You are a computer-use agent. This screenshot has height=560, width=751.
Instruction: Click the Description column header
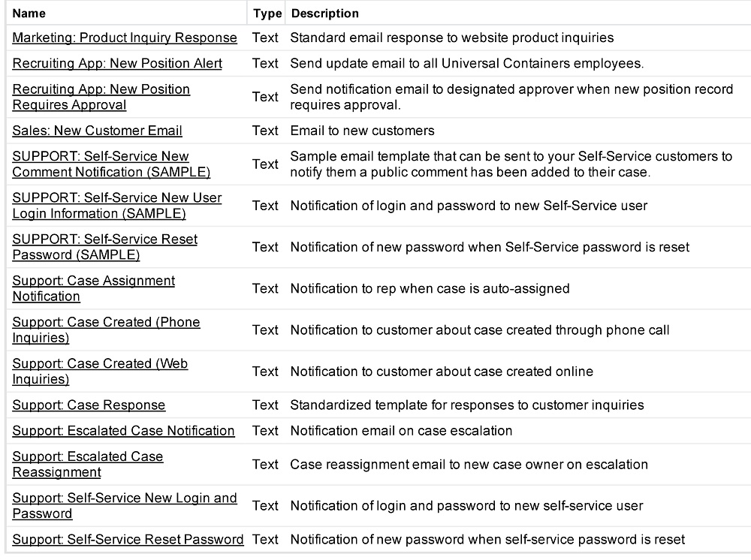tap(324, 13)
